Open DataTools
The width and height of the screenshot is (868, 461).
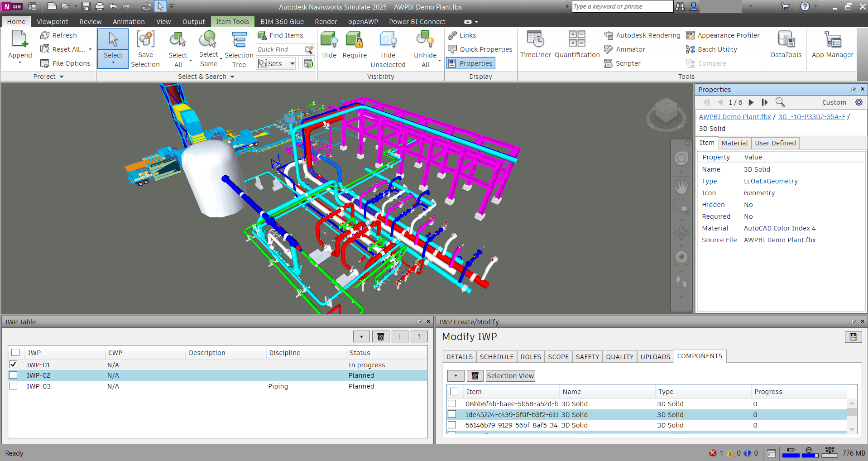(x=786, y=44)
